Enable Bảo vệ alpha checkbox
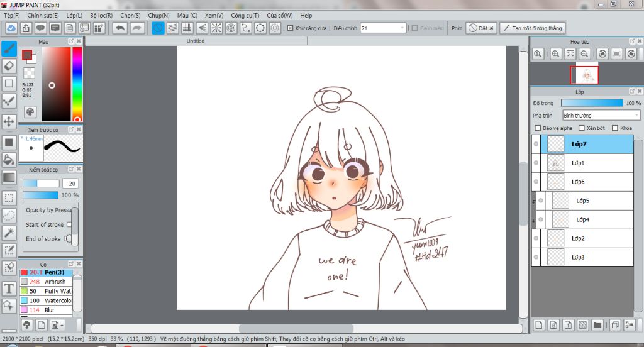Viewport: 644px width, 347px height. (x=538, y=128)
